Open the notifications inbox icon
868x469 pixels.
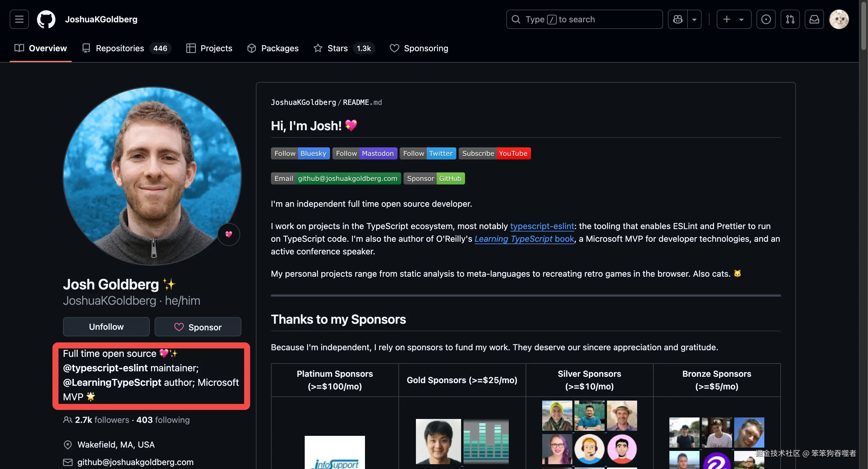[x=814, y=19]
